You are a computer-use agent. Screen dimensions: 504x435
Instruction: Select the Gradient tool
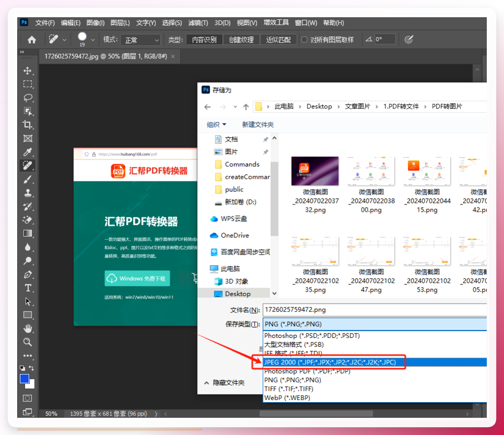pos(28,234)
